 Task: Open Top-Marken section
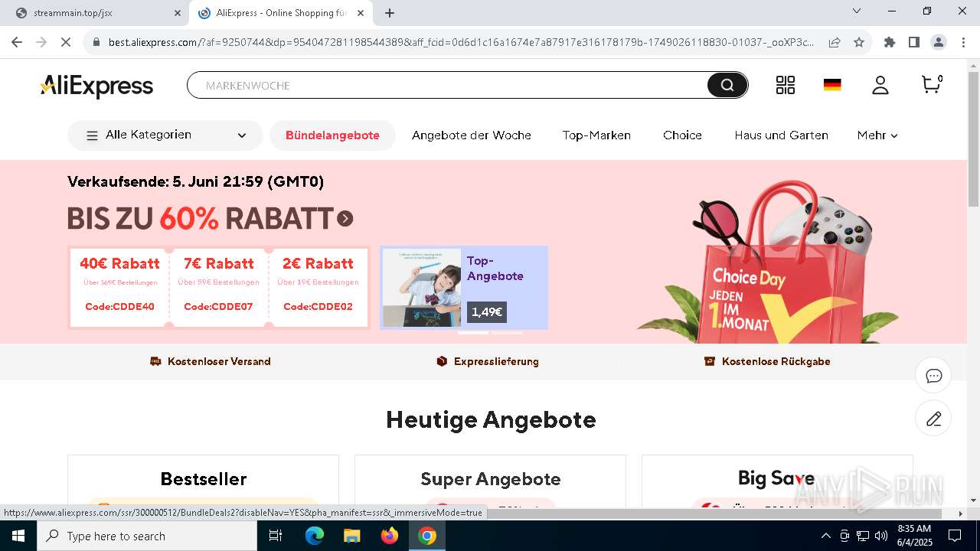[x=596, y=135]
